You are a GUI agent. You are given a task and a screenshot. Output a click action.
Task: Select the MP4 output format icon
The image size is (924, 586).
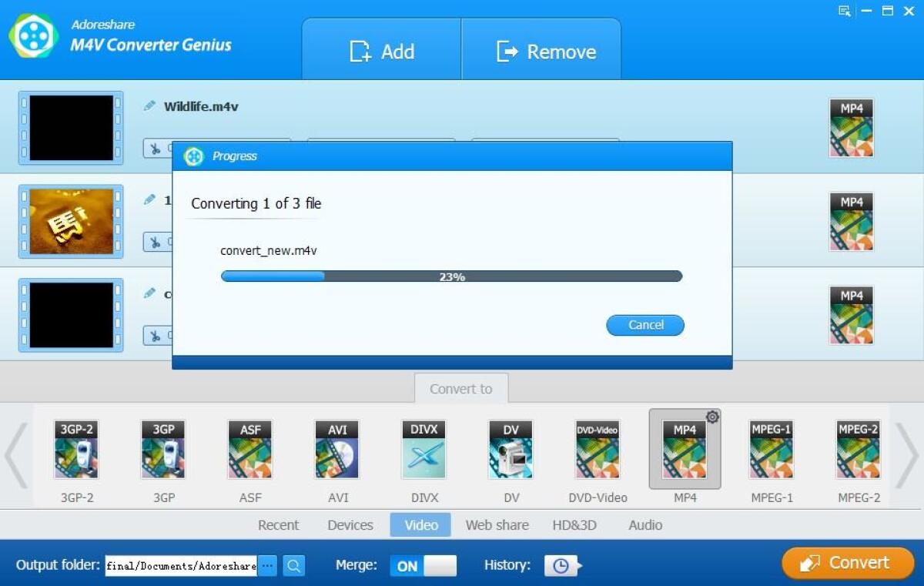685,449
